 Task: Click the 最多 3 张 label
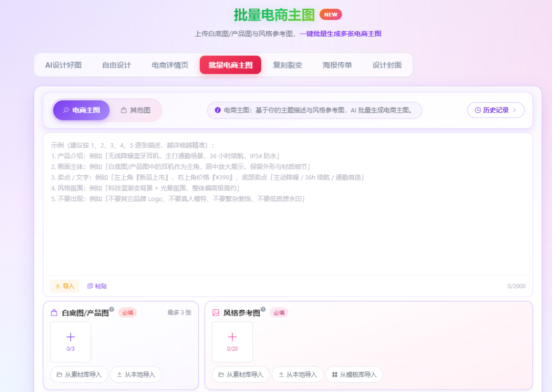tap(179, 312)
